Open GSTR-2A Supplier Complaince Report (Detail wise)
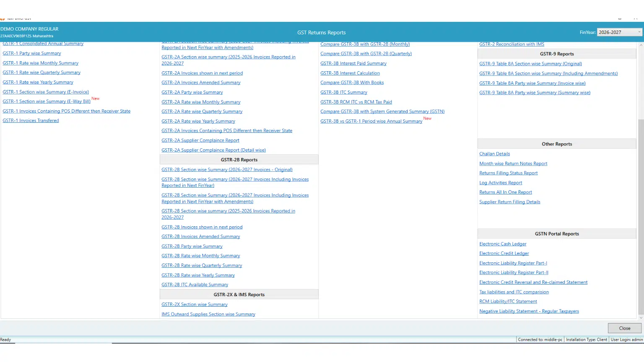The image size is (644, 362). point(213,150)
